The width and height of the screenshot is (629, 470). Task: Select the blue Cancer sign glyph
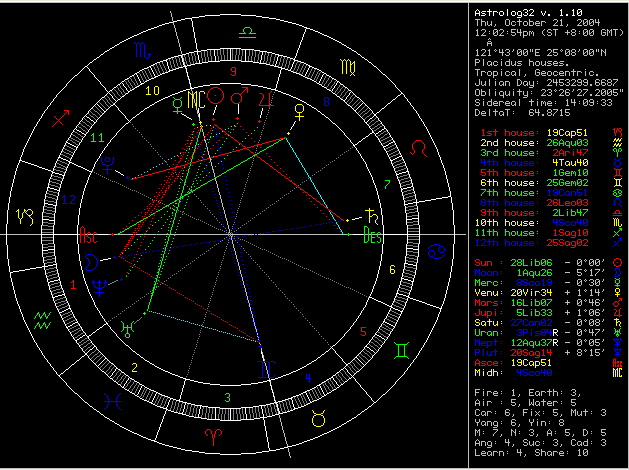click(438, 250)
